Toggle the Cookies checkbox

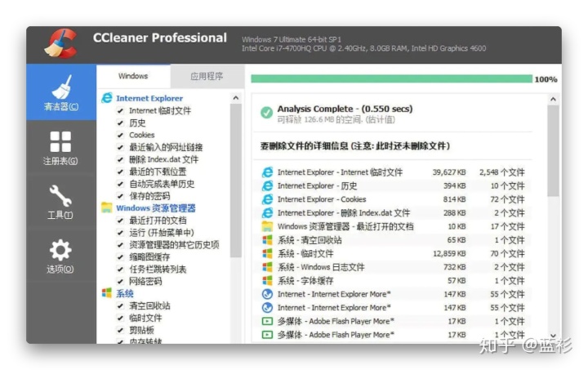(x=120, y=135)
